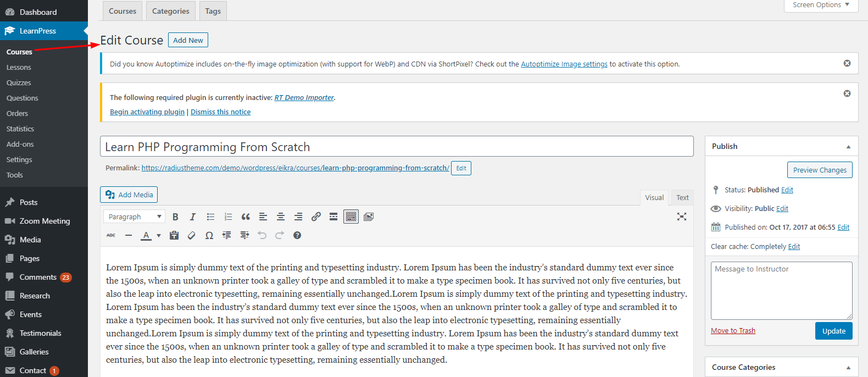This screenshot has width=868, height=377.
Task: Toggle bold formatting in the editor
Action: click(175, 217)
